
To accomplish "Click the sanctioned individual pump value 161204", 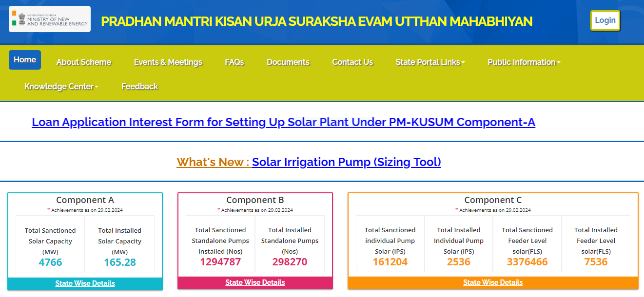I will click(x=390, y=262).
